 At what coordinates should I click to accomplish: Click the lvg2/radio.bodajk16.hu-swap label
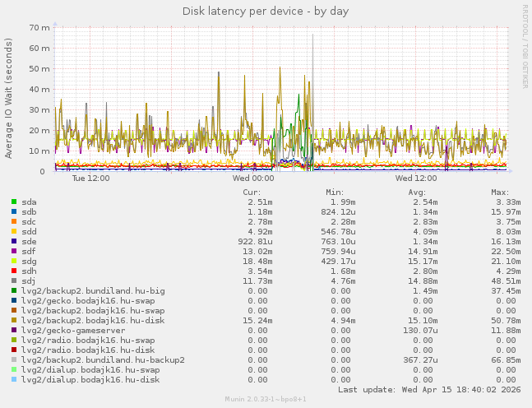[x=88, y=340]
